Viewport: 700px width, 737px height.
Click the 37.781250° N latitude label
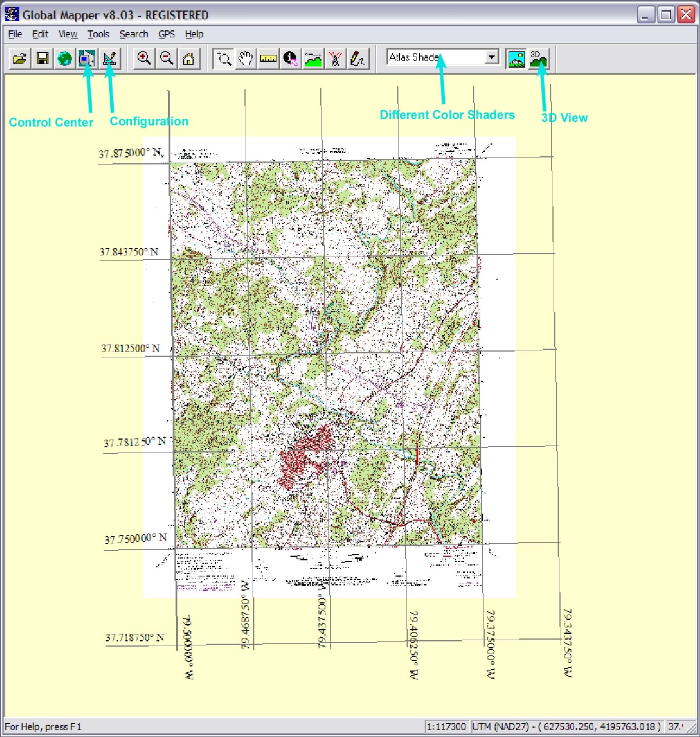pyautogui.click(x=135, y=443)
